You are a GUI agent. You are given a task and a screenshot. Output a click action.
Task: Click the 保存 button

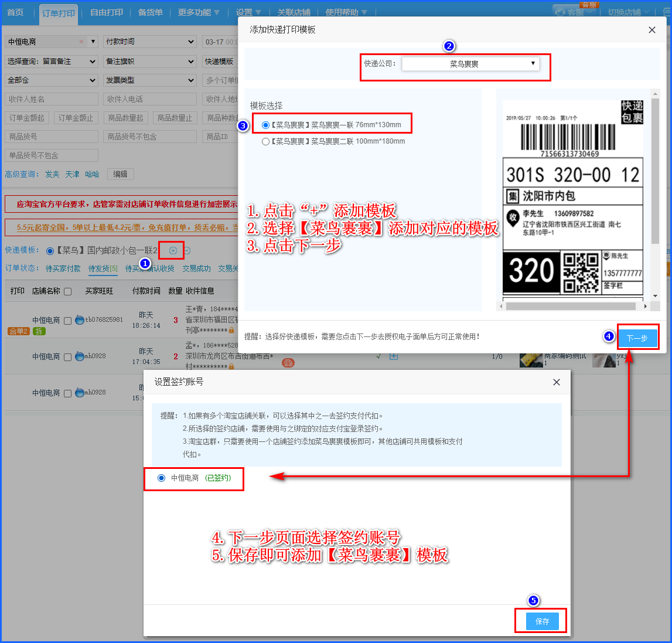(x=542, y=621)
